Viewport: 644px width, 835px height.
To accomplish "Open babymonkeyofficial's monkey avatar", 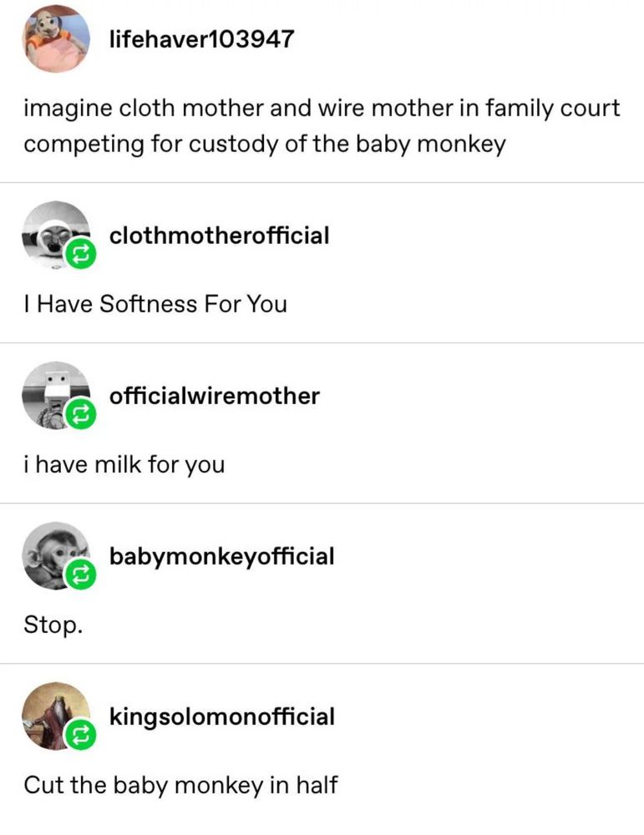I will coord(56,556).
